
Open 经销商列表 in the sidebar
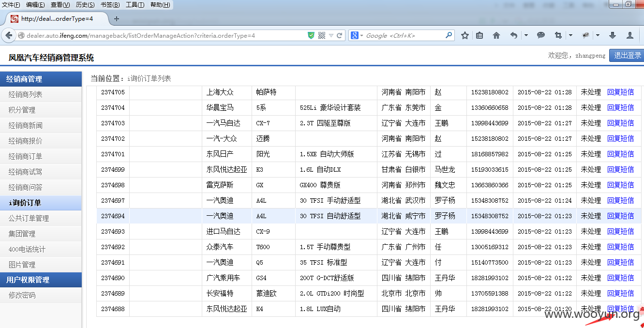coord(41,94)
